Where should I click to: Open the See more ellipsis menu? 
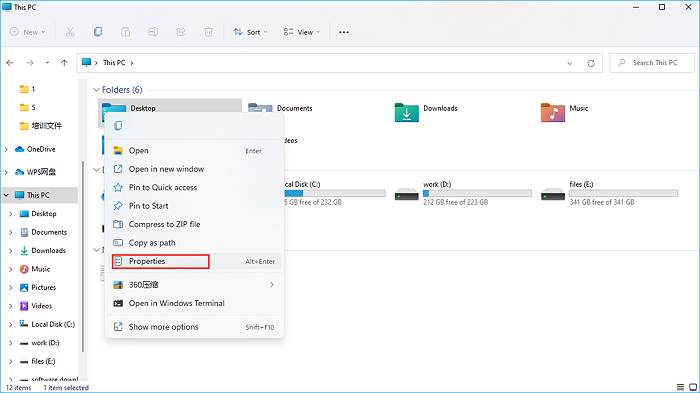343,32
